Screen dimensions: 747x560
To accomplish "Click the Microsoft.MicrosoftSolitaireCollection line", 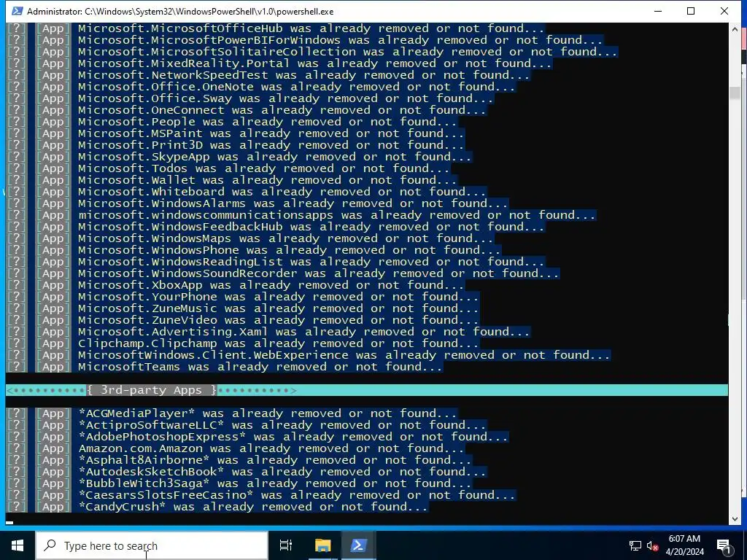I will tap(312, 52).
